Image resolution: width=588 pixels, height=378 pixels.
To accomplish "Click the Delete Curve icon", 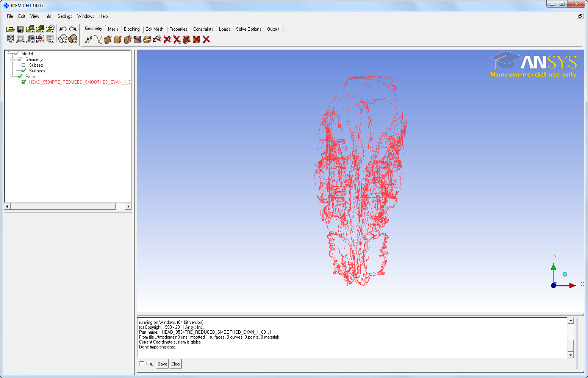I will coord(177,39).
